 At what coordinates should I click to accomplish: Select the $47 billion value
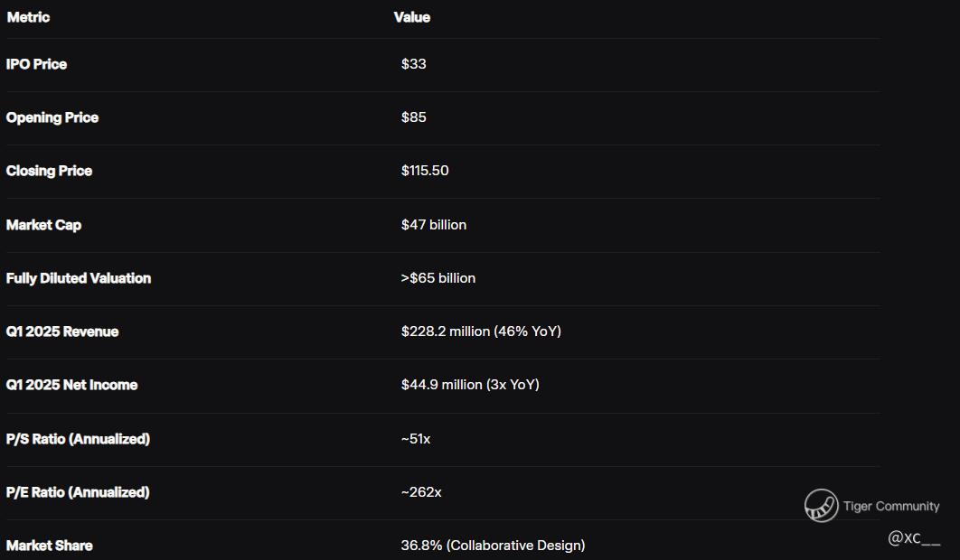click(x=434, y=225)
